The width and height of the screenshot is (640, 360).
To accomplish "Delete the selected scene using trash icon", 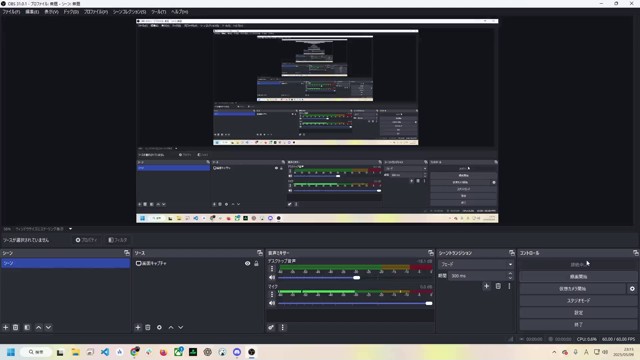I will click(16, 327).
